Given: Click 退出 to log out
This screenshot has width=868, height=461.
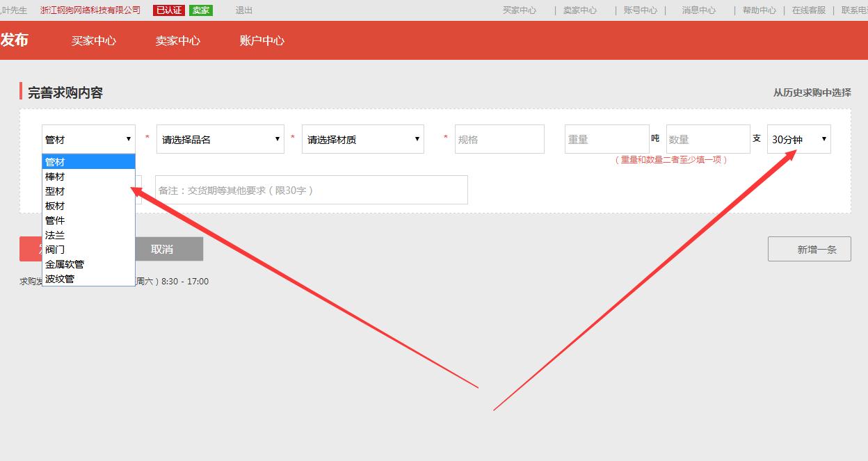Looking at the screenshot, I should point(242,10).
